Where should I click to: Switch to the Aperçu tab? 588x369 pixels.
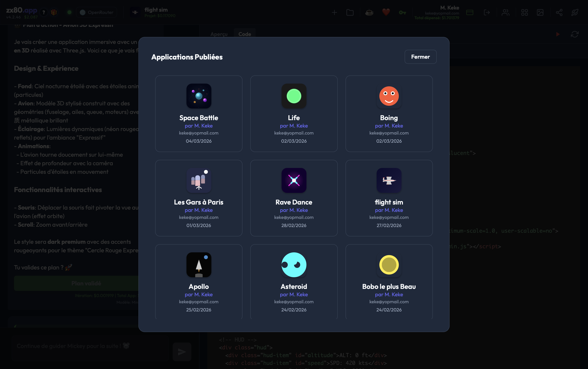coord(219,34)
